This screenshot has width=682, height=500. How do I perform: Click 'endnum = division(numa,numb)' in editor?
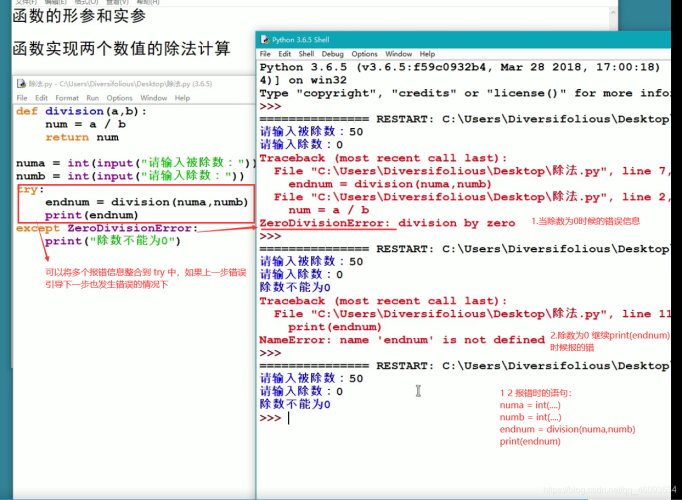[x=147, y=202]
